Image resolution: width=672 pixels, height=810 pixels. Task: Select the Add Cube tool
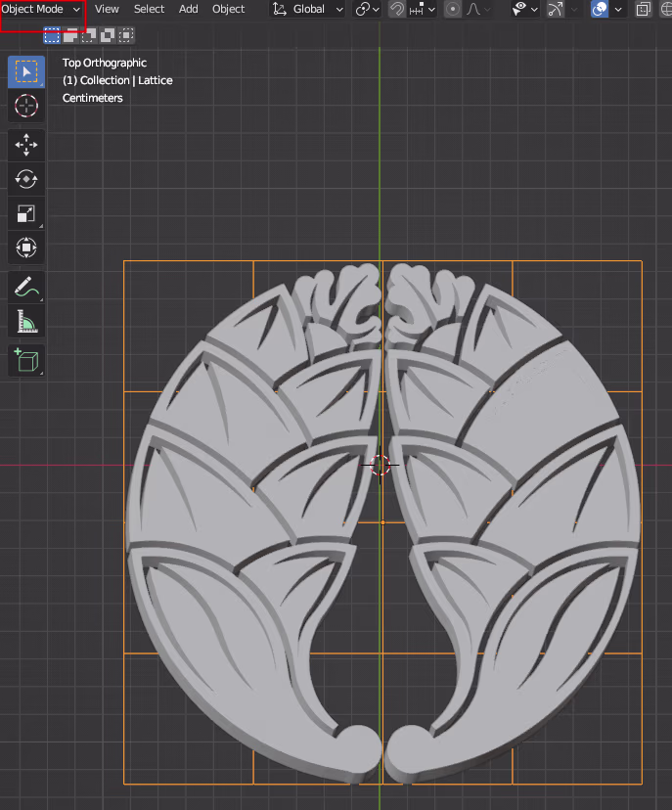tap(26, 360)
